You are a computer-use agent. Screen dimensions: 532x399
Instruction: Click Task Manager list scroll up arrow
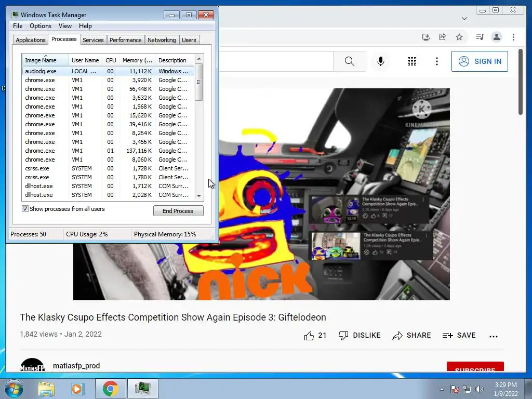coord(199,59)
